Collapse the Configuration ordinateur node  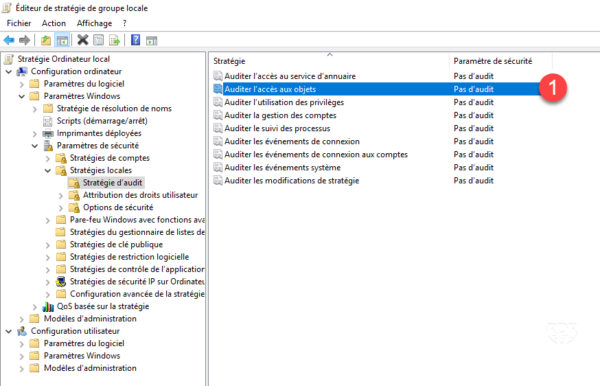pyautogui.click(x=9, y=72)
